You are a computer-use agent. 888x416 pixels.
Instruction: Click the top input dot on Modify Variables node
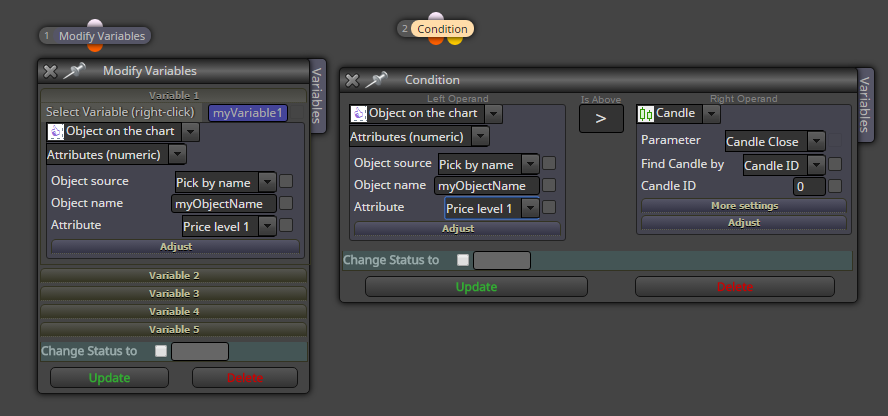point(95,23)
